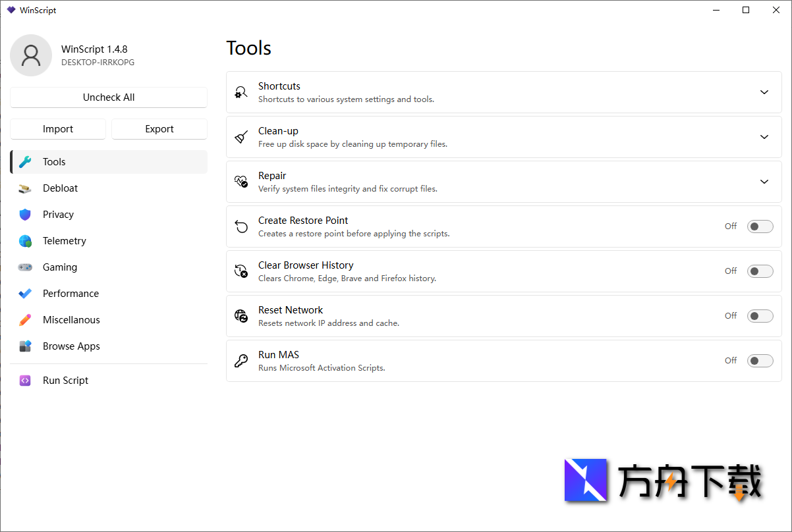Click the Telemetry globe icon
The width and height of the screenshot is (792, 532).
(25, 241)
